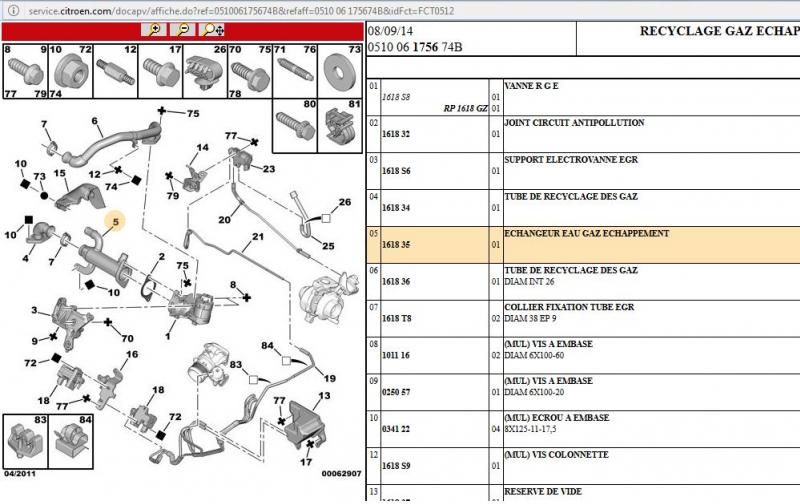Click callout number 23 in diagram

click(269, 169)
